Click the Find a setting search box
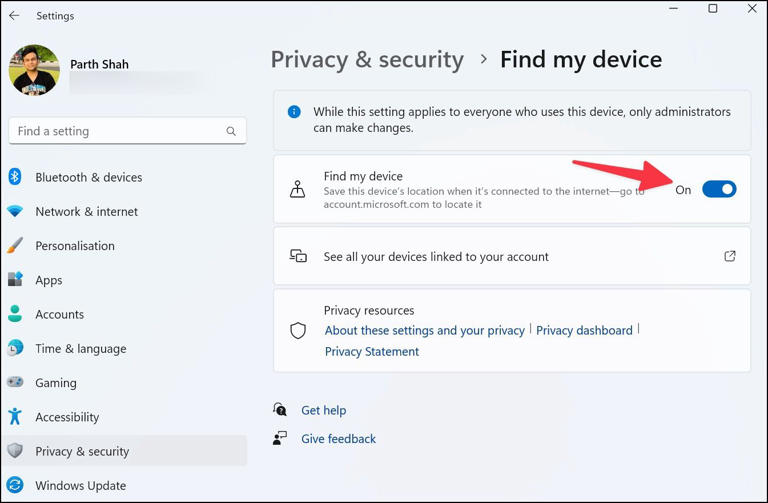This screenshot has width=768, height=503. pyautogui.click(x=118, y=131)
